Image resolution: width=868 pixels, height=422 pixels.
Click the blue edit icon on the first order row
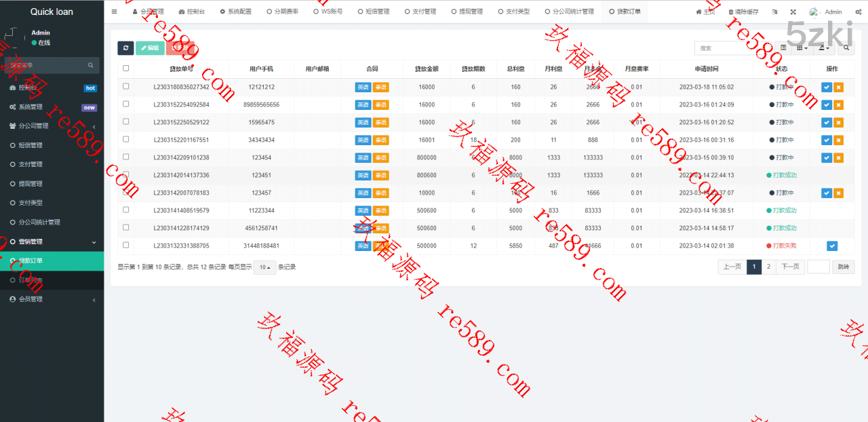click(x=826, y=87)
